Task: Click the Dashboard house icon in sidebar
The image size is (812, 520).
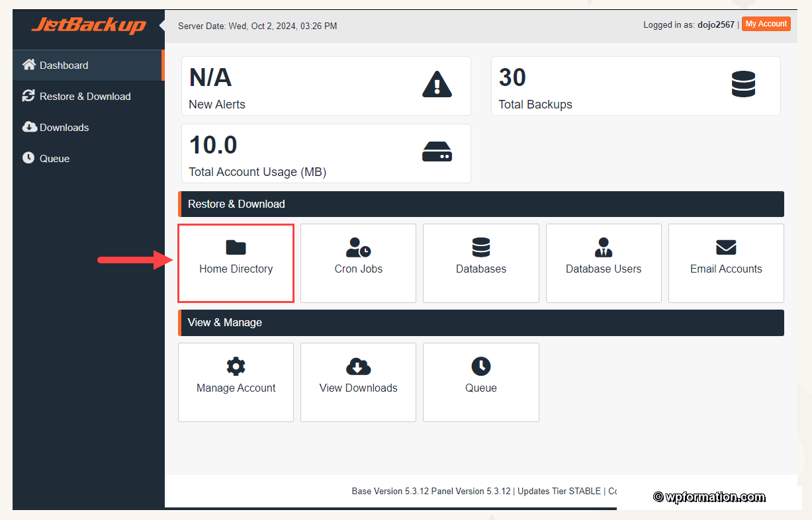Action: tap(28, 65)
